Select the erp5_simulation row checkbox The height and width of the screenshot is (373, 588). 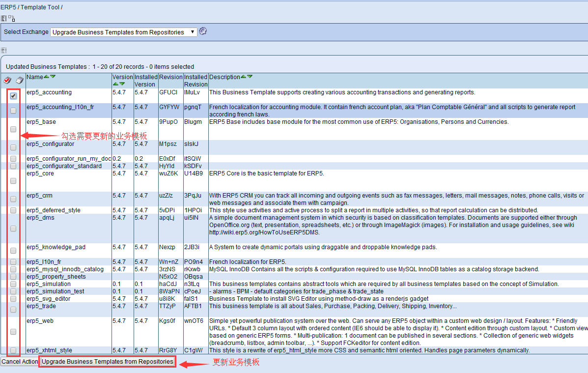(13, 284)
